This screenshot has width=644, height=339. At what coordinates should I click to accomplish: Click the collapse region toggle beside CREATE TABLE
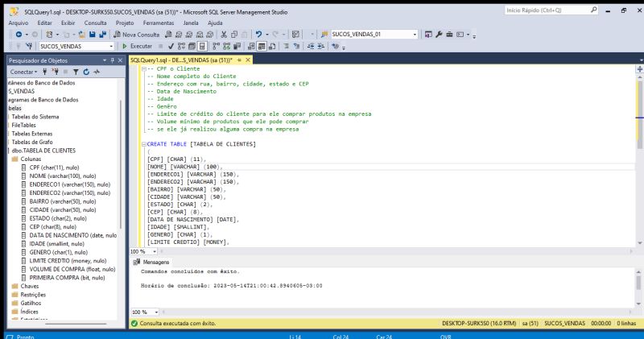point(142,144)
